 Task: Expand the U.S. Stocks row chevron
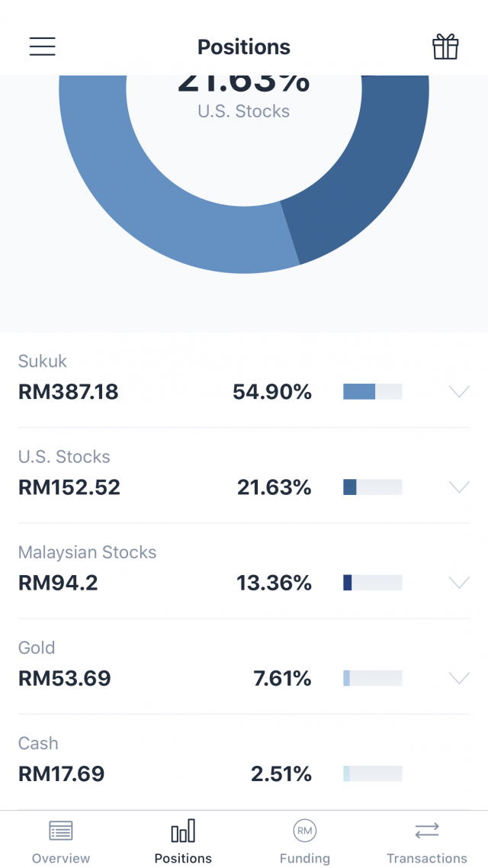459,487
